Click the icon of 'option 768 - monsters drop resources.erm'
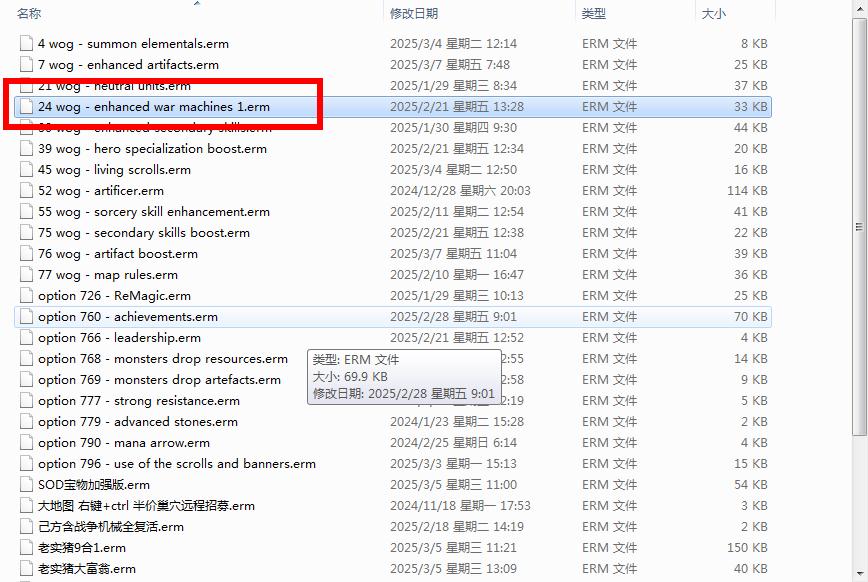Image resolution: width=868 pixels, height=582 pixels. pyautogui.click(x=26, y=359)
